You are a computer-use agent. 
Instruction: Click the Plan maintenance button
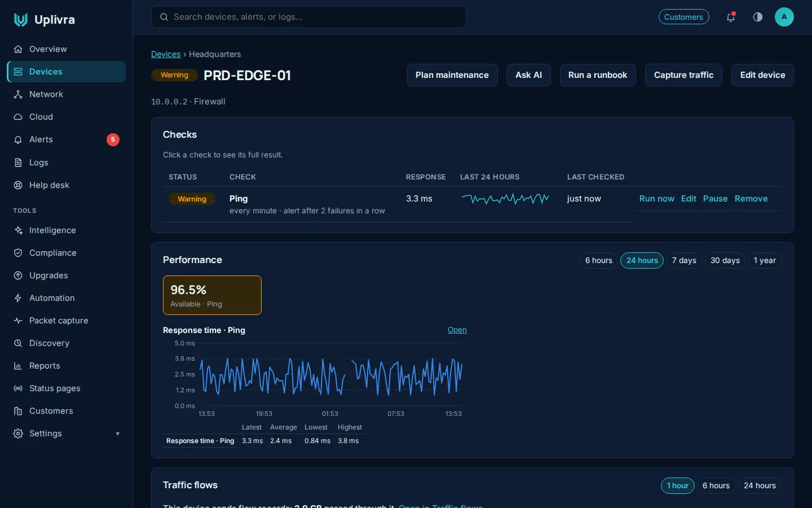tap(452, 75)
